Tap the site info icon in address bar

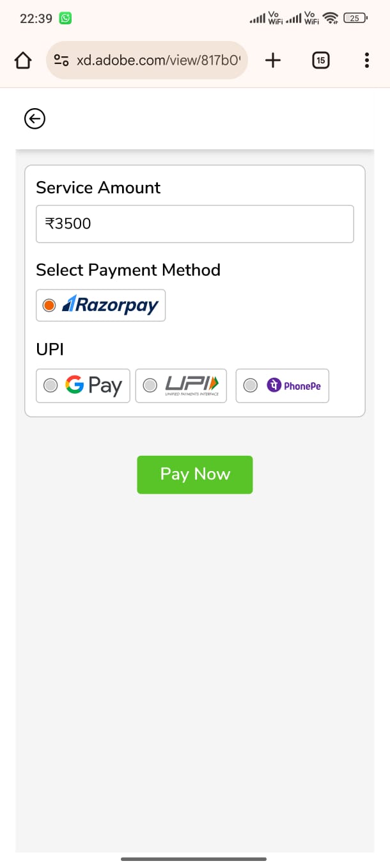coord(61,61)
